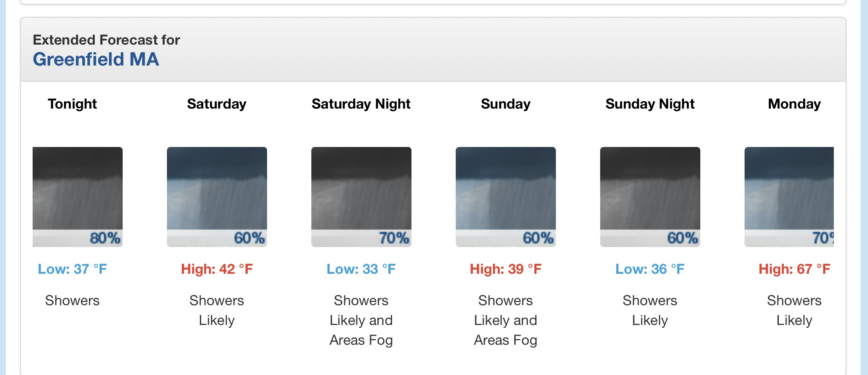Click the High: 67 °F temperature text
Image resolution: width=868 pixels, height=375 pixels.
(794, 269)
